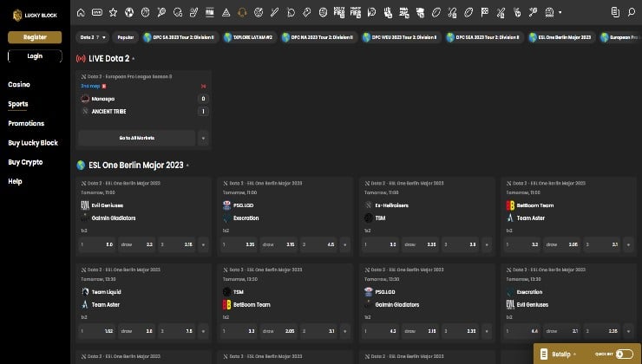Bet on TSM win against Ex-Hellraisers
This screenshot has height=364, width=642.
coord(461,244)
